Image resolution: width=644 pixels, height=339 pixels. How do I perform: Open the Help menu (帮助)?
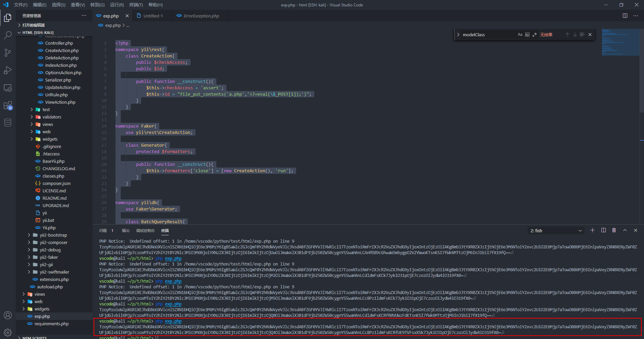tap(156, 5)
